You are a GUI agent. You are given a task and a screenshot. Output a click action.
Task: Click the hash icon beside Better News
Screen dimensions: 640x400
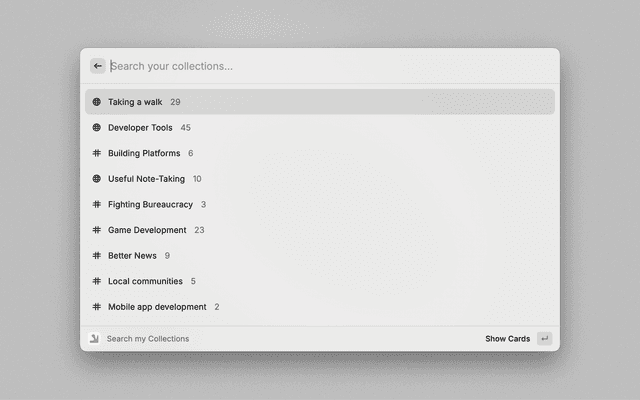coord(97,256)
